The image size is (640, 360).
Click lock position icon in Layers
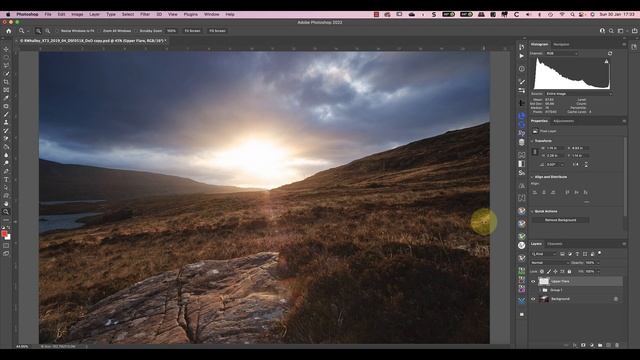coord(556,271)
